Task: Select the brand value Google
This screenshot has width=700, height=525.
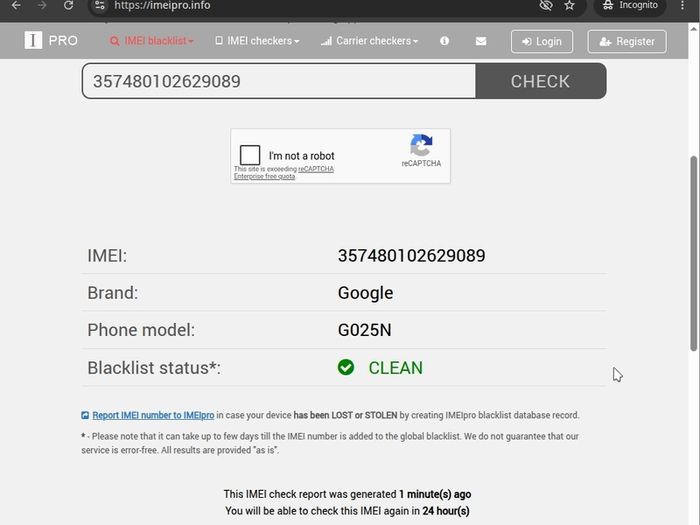Action: [x=365, y=293]
